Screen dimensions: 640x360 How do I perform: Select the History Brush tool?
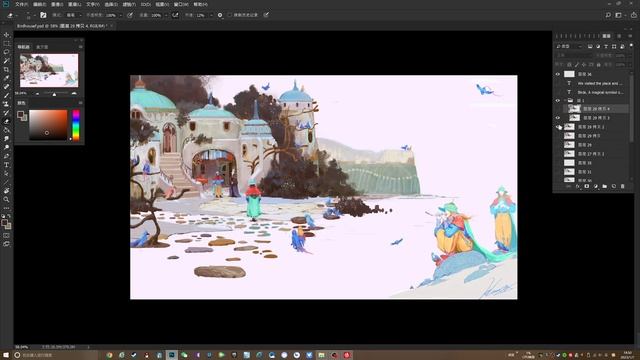[x=6, y=113]
